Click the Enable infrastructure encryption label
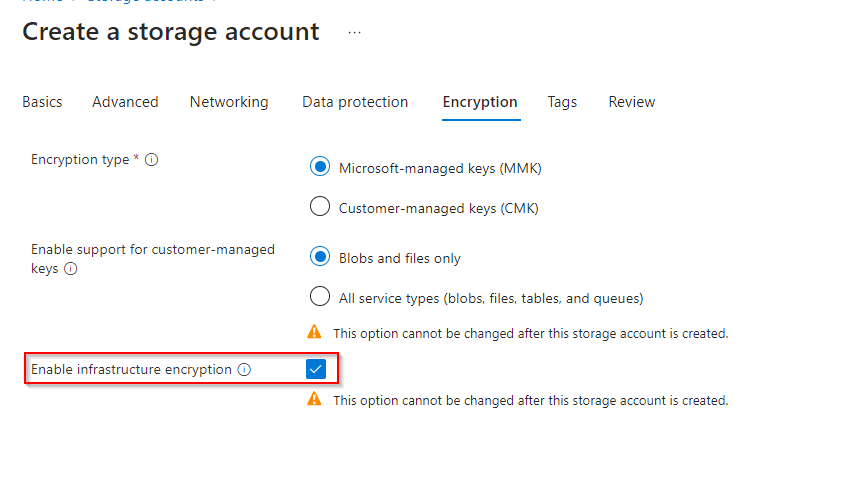The image size is (852, 485). (x=131, y=370)
